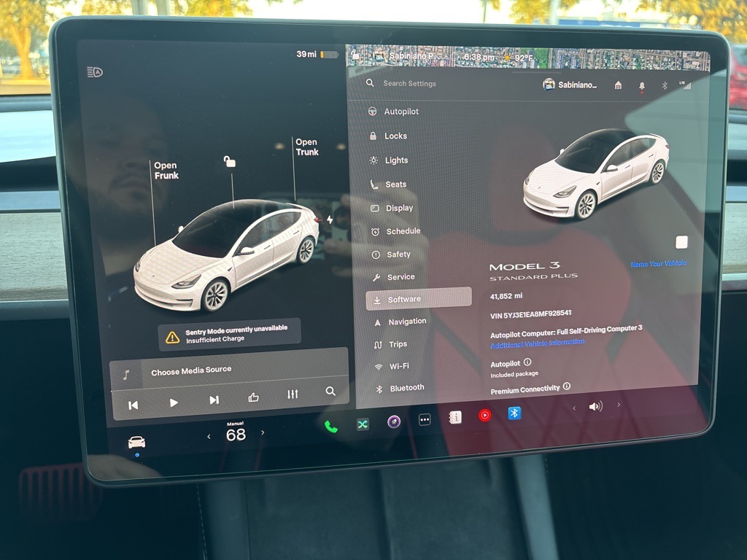The height and width of the screenshot is (560, 747).
Task: Tap the search magnifier icon in settings
Action: click(370, 83)
